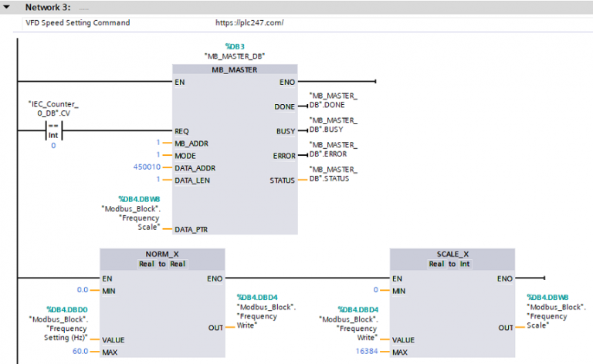Select the MB_MASTER block header
The width and height of the screenshot is (593, 364).
(234, 69)
